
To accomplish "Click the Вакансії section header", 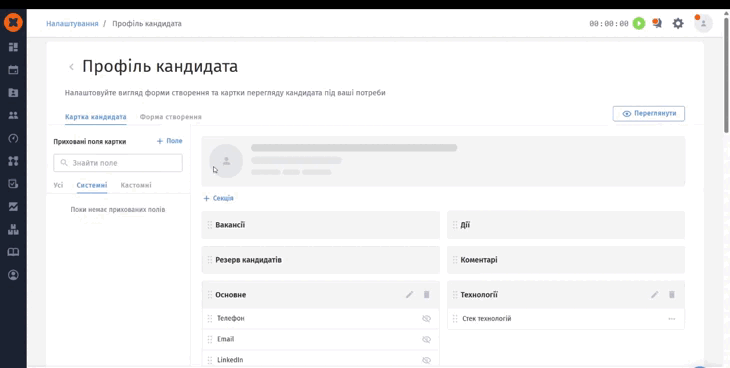I will click(x=321, y=225).
